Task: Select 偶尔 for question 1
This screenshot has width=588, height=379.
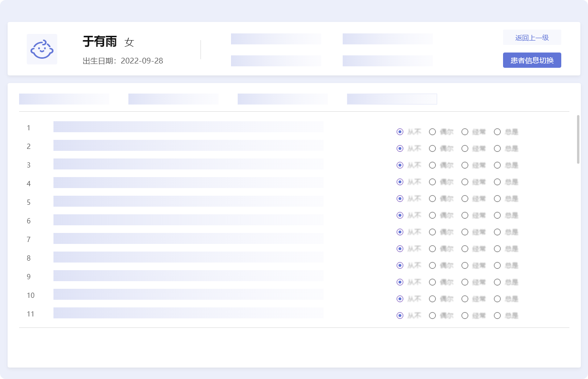Action: point(432,132)
